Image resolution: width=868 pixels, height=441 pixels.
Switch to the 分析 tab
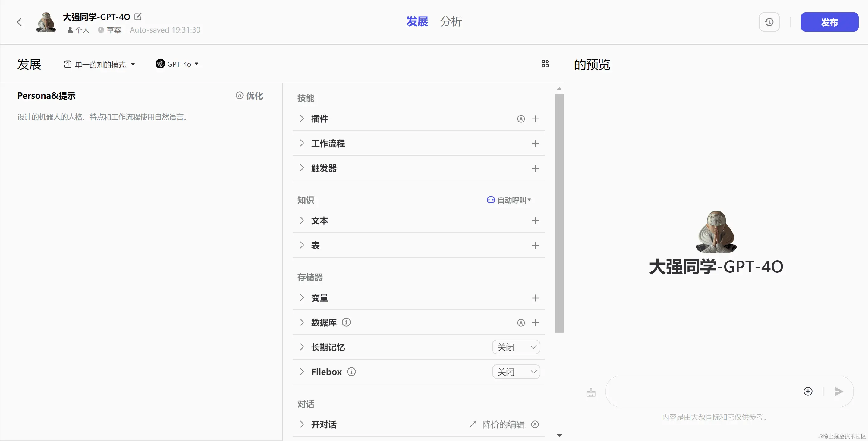[x=451, y=22]
